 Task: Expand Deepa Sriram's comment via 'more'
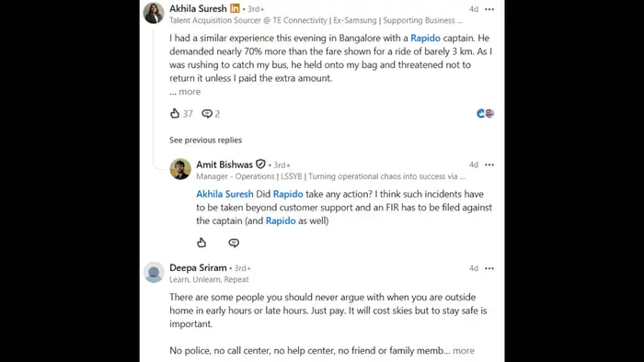(x=464, y=351)
